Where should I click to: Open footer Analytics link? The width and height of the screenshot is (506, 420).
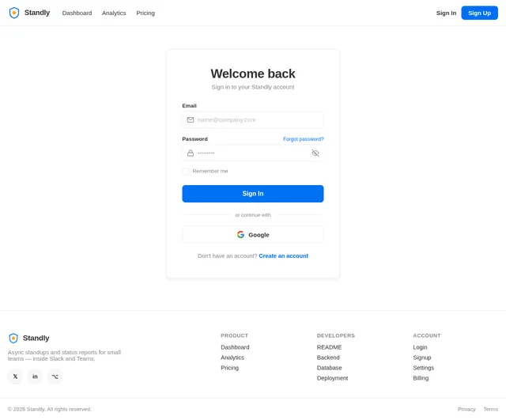pyautogui.click(x=232, y=358)
